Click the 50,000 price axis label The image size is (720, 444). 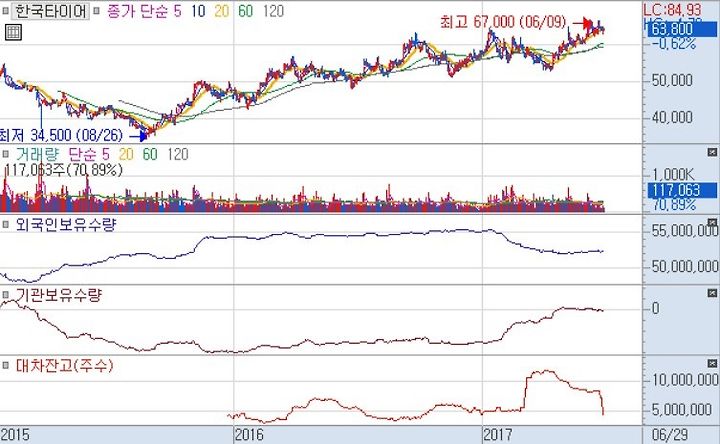672,80
